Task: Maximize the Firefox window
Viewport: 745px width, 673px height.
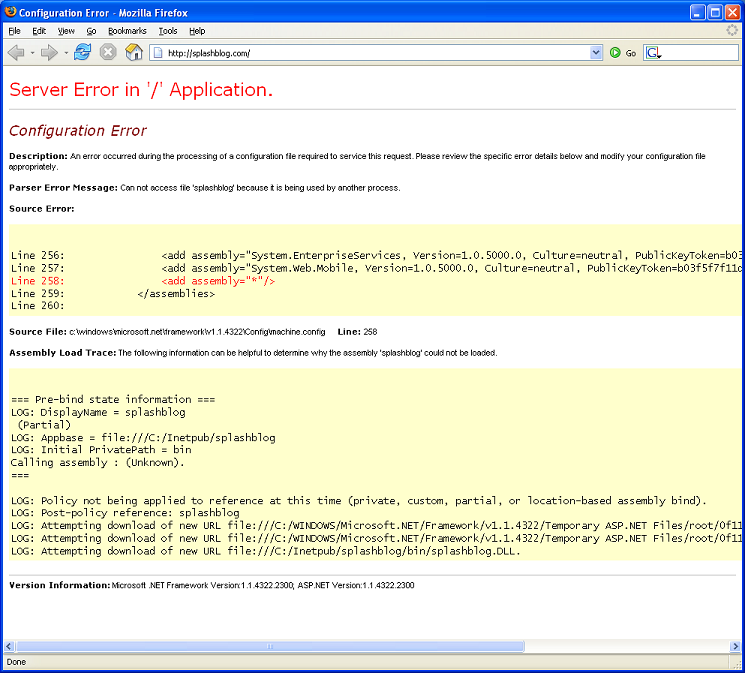Action: [x=715, y=12]
